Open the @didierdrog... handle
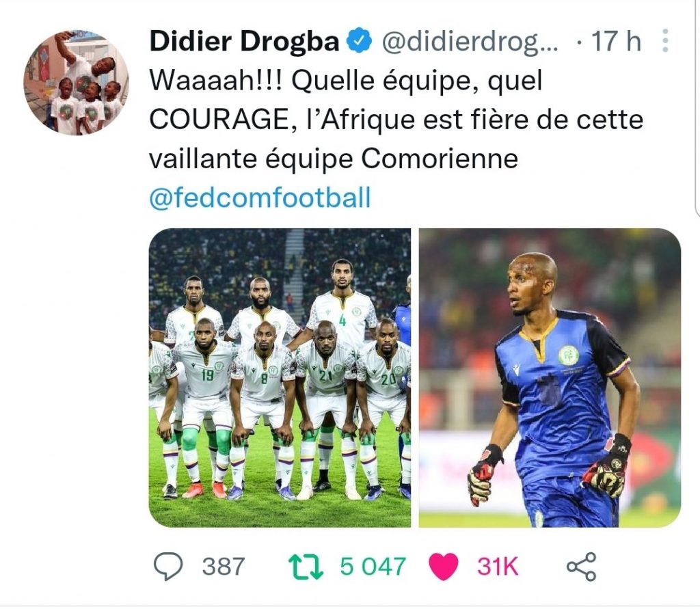The height and width of the screenshot is (609, 700). (x=469, y=42)
